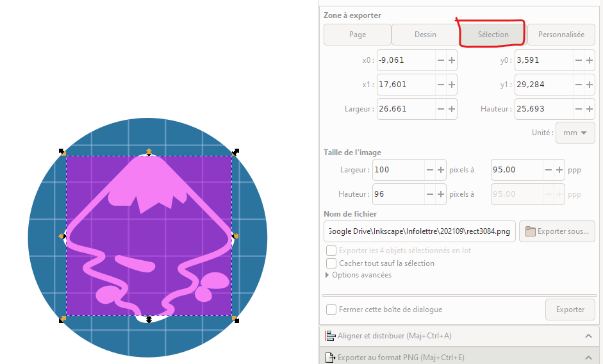603x364 pixels.
Task: Decrease the y0 value with minus
Action: tap(579, 60)
